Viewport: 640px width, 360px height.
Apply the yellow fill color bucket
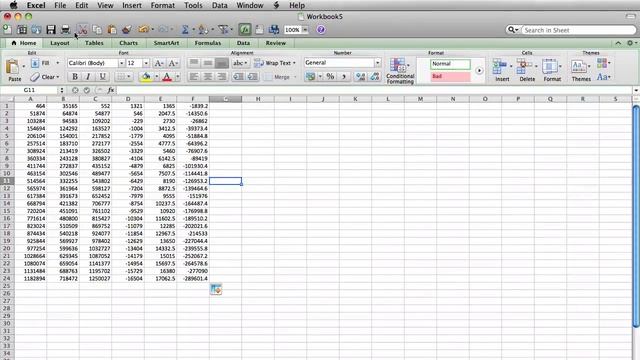(146, 76)
